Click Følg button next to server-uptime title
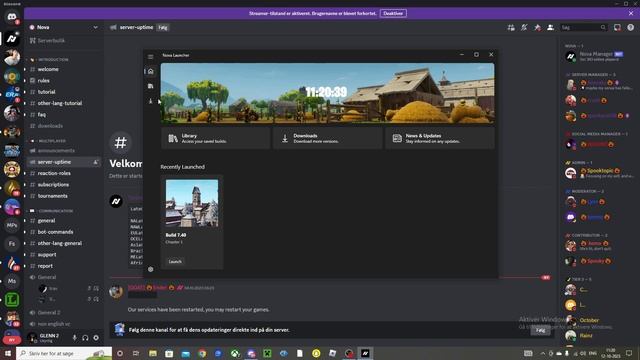The height and width of the screenshot is (360, 640). pyautogui.click(x=163, y=27)
